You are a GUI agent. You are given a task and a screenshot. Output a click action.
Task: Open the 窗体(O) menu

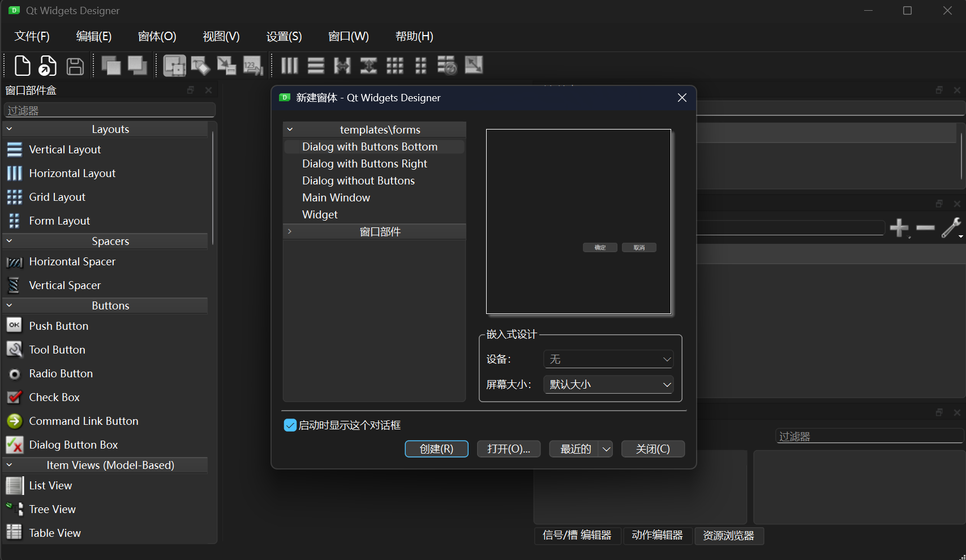coord(157,36)
